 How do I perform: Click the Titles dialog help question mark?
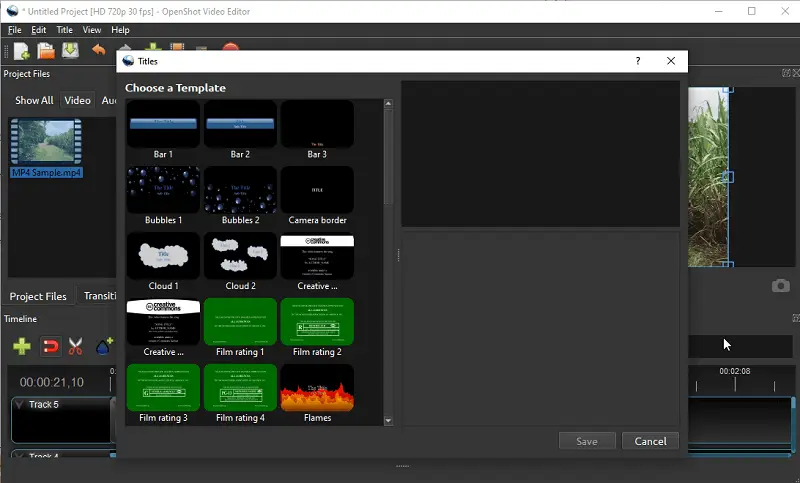pyautogui.click(x=638, y=61)
